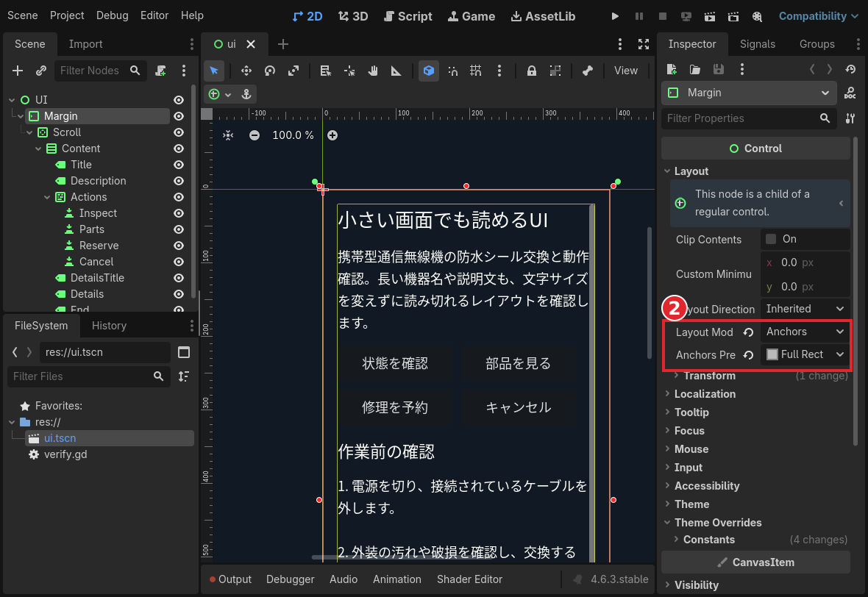Enable the Clip Contents checkbox

[771, 239]
